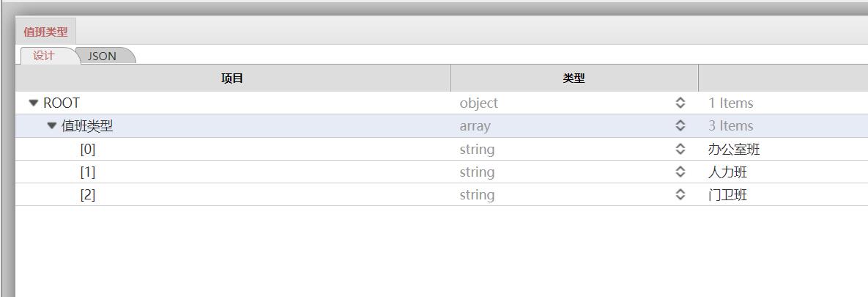This screenshot has width=868, height=297.
Task: Select the [1] array item row
Action: tap(88, 172)
